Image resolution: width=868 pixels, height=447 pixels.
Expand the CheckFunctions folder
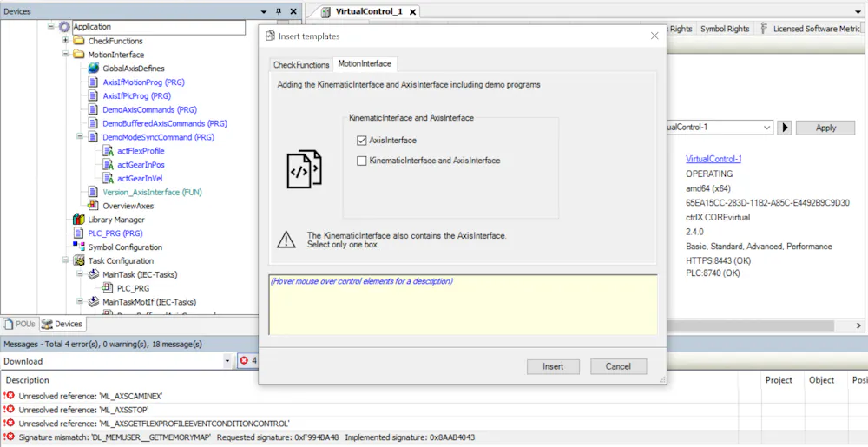(65, 41)
